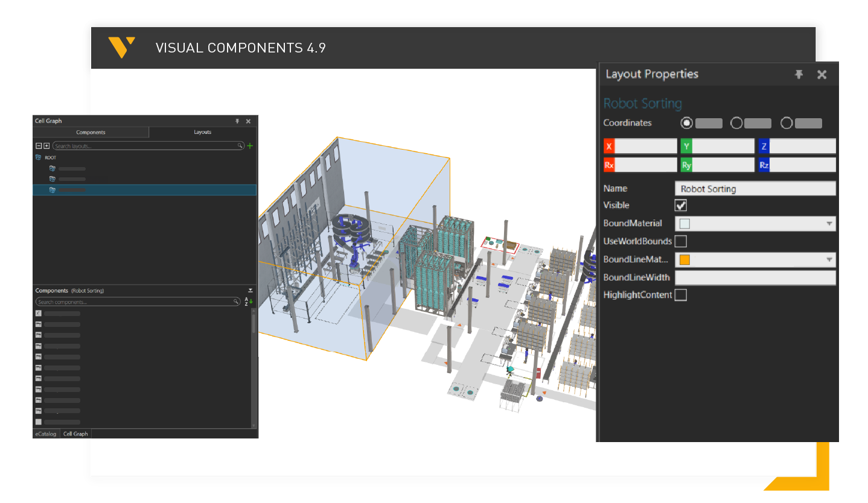Click the Z coordinate field
The height and width of the screenshot is (503, 868).
797,146
